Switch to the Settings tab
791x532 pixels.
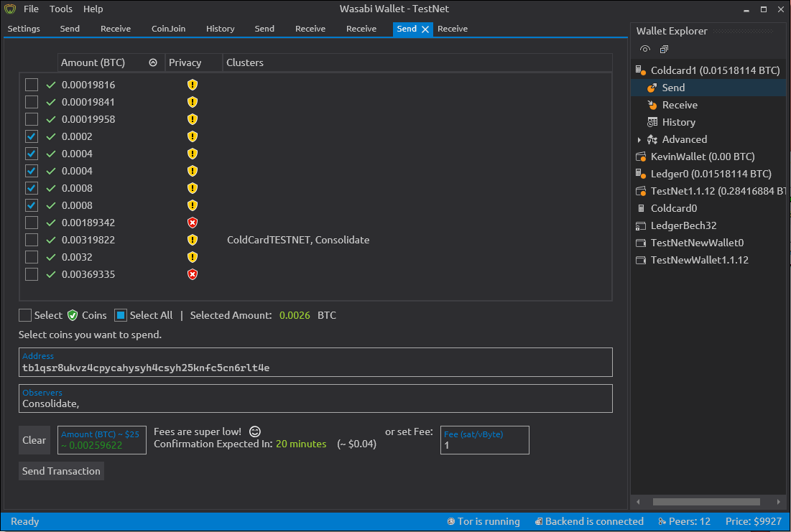click(24, 29)
